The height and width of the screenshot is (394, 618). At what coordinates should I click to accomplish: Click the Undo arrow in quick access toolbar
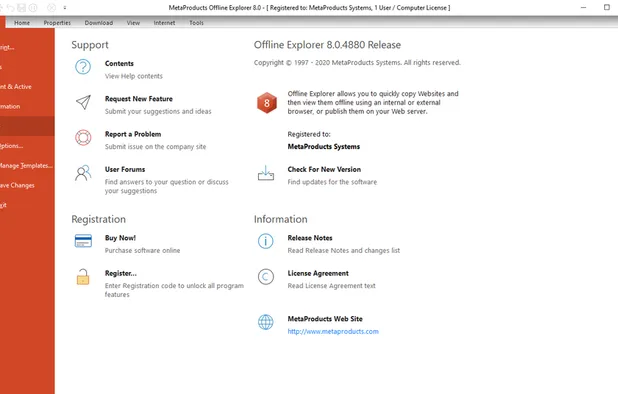tap(11, 7)
